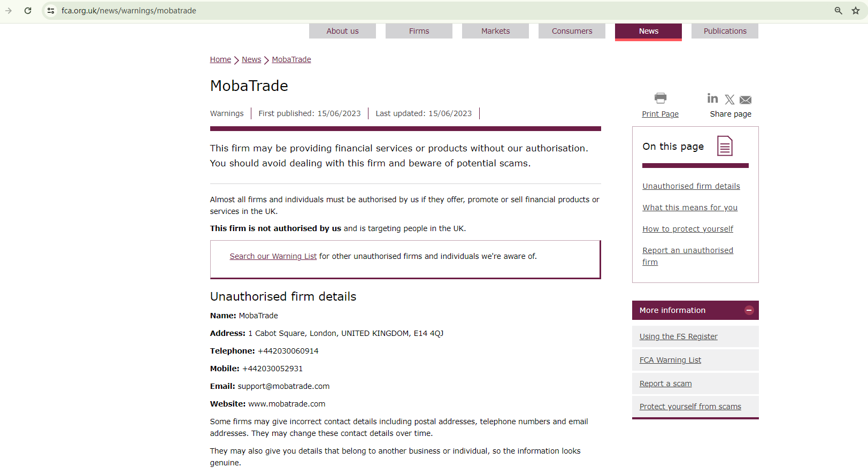Click the Print Page link
The height and width of the screenshot is (475, 868).
click(660, 114)
